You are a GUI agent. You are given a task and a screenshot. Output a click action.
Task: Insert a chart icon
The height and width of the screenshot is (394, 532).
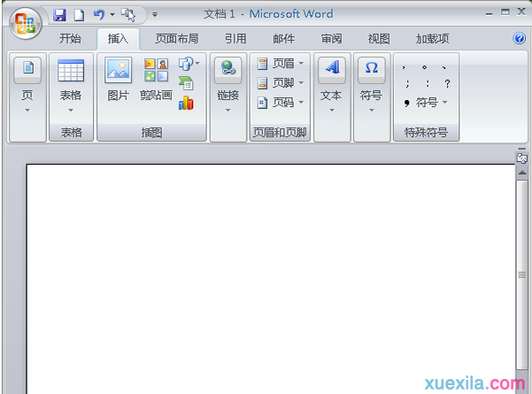pos(186,103)
